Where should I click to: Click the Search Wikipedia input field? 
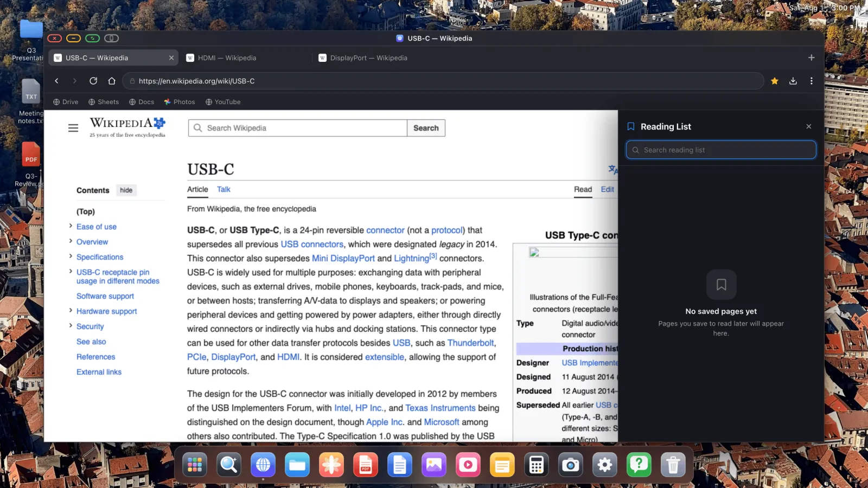click(298, 128)
